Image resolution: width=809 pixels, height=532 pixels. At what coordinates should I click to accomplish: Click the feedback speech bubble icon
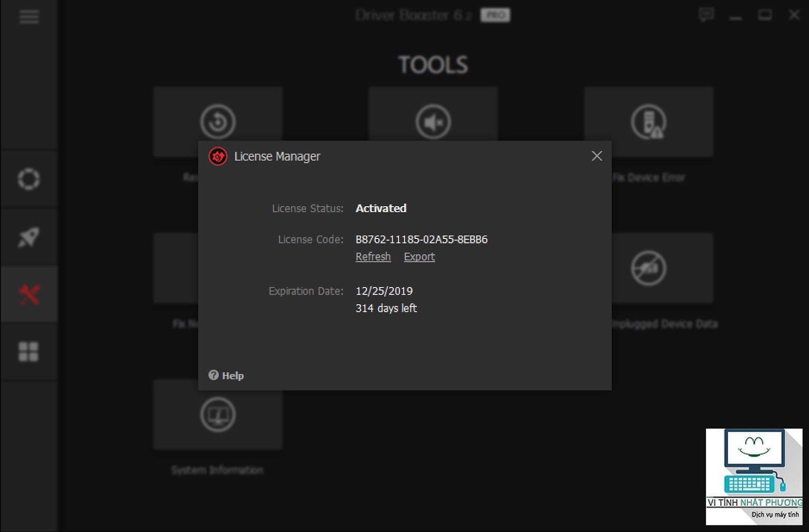[x=707, y=15]
